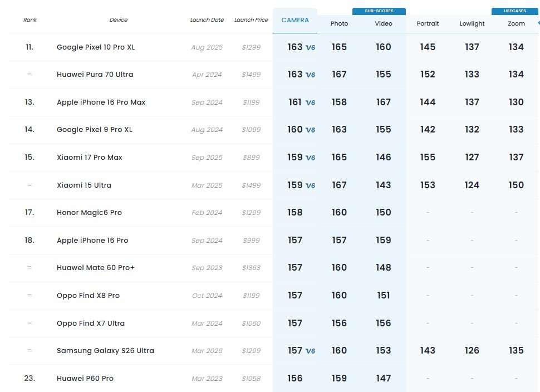Open Xiaomi 17 Pro Max device link
This screenshot has width=540, height=392.
(90, 158)
